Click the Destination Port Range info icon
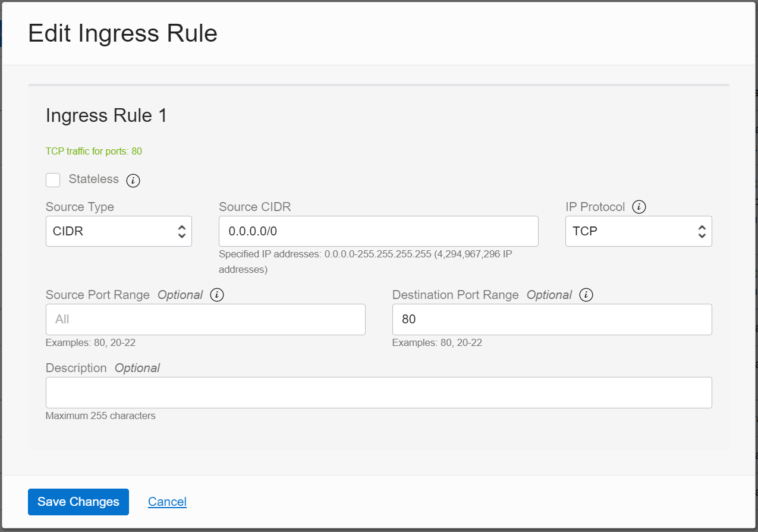Image resolution: width=758 pixels, height=532 pixels. pos(586,295)
